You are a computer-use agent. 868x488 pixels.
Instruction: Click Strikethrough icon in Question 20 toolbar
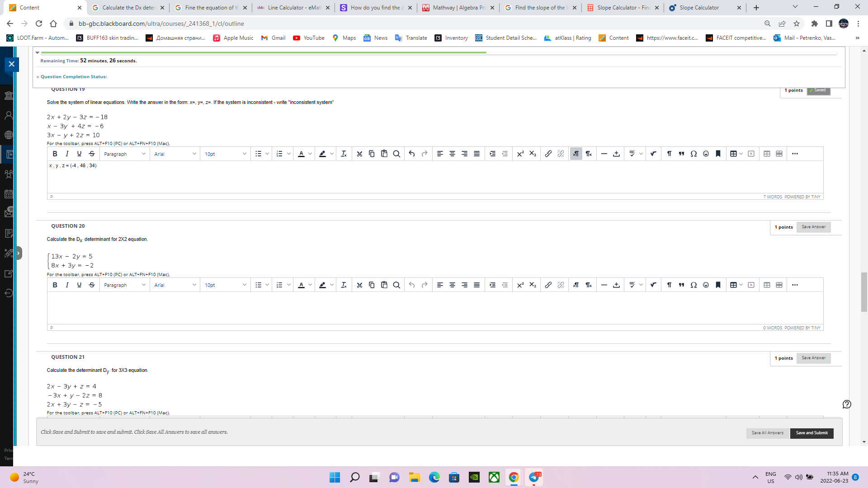click(x=92, y=285)
